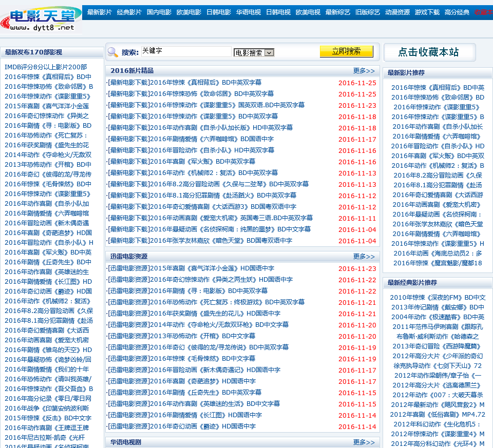Open 《名侦探柯南：纯黑的噩梦》BD中文字幕 link
The image size is (493, 448).
(230, 230)
